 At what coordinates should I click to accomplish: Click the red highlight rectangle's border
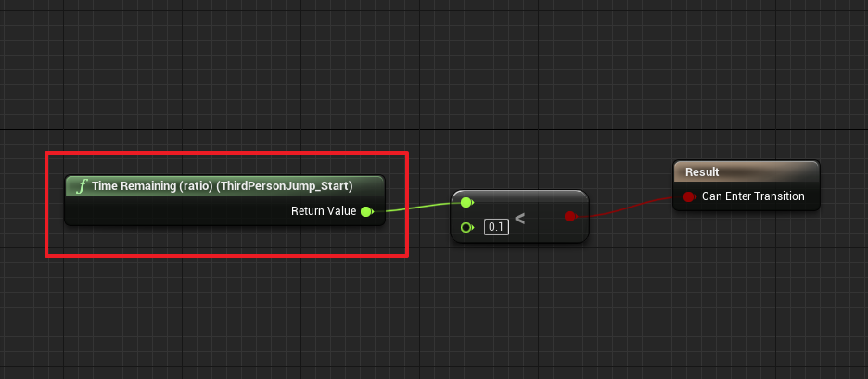[227, 153]
